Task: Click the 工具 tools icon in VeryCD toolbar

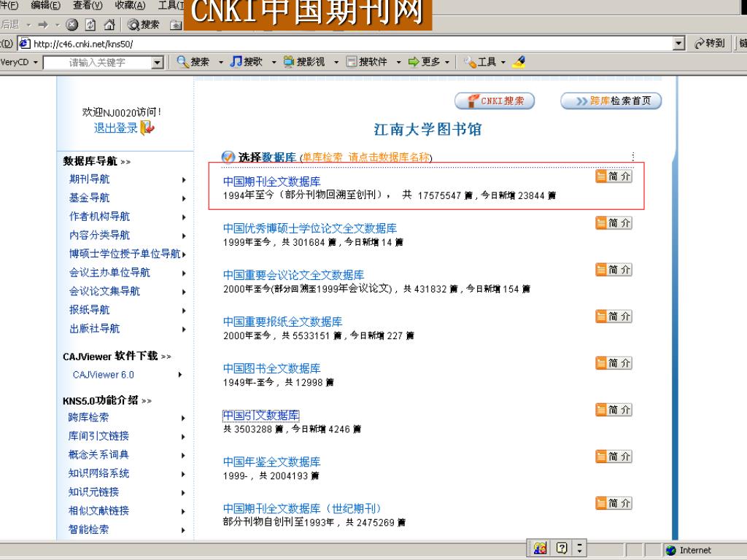Action: click(x=470, y=62)
